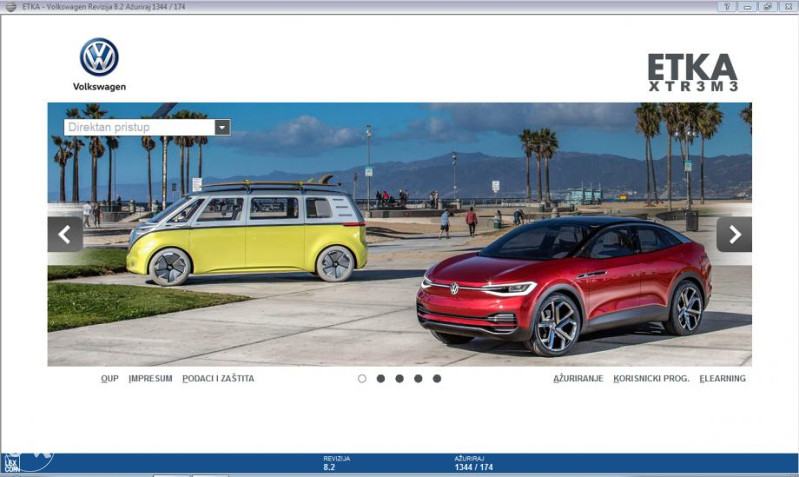Viewport: 799px width, 477px height.
Task: Click the ETKA XTR3M3 logo
Action: (x=693, y=72)
